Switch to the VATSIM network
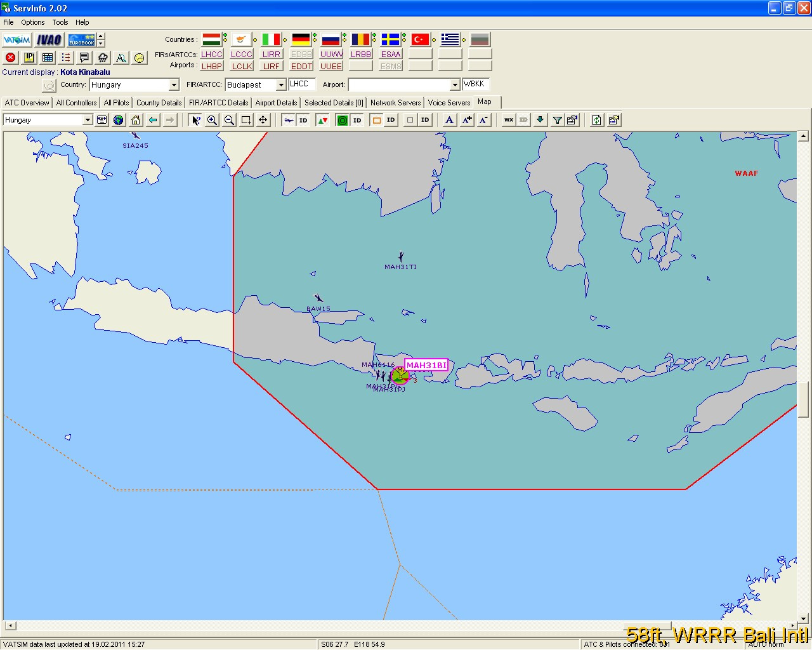 point(16,39)
